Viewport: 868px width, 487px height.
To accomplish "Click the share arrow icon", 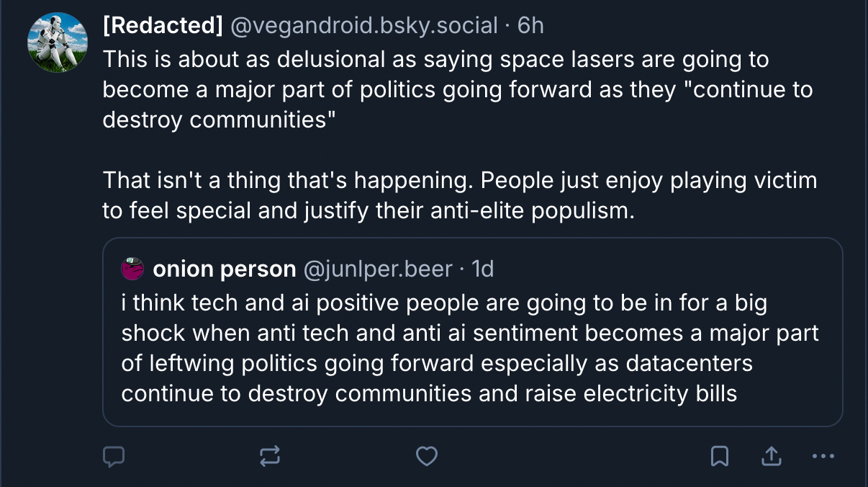I will tap(771, 455).
